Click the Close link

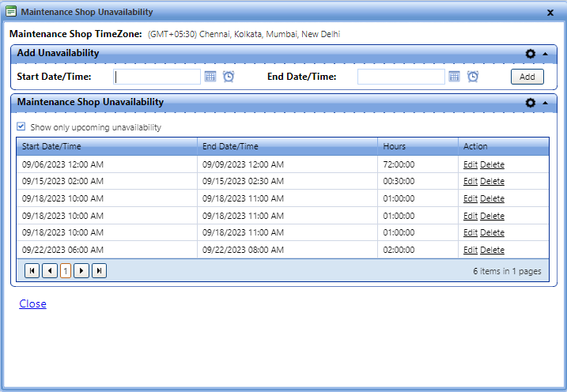pyautogui.click(x=32, y=303)
